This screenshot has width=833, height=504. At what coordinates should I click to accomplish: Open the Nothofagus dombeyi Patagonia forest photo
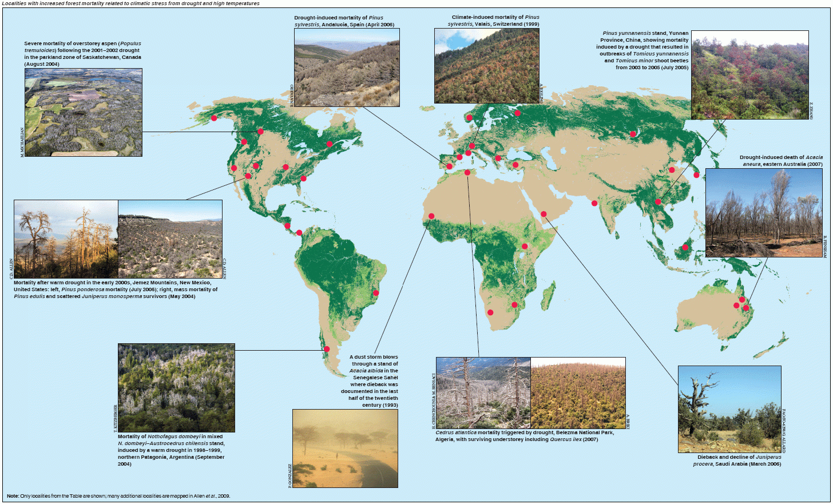pos(176,387)
